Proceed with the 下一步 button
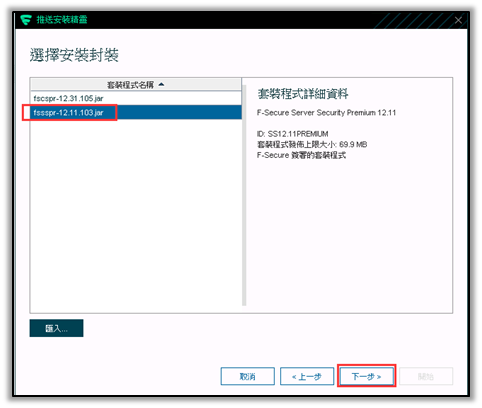 click(x=366, y=377)
